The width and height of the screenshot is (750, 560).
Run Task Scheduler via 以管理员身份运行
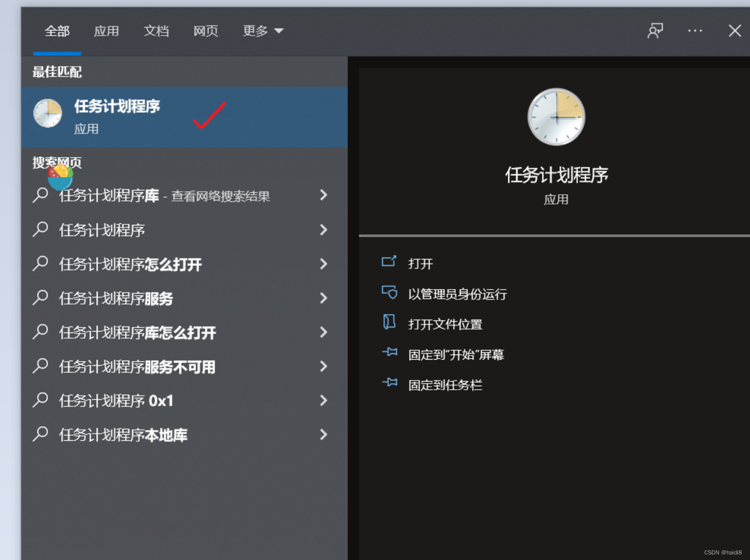[x=457, y=294]
